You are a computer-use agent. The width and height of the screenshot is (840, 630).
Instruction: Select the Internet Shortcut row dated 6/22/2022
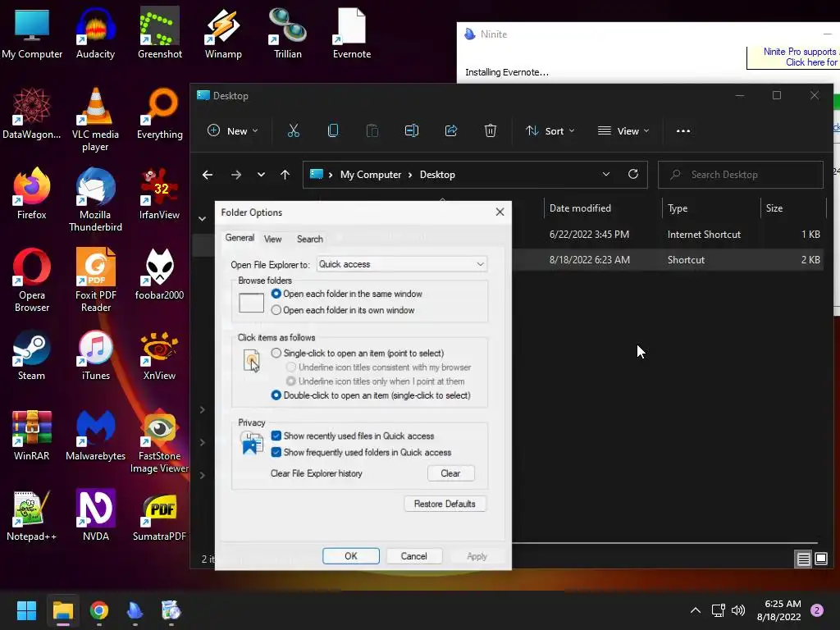coord(668,234)
